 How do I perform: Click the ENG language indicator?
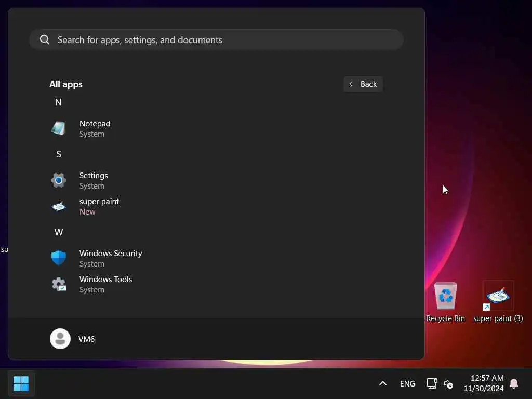407,384
